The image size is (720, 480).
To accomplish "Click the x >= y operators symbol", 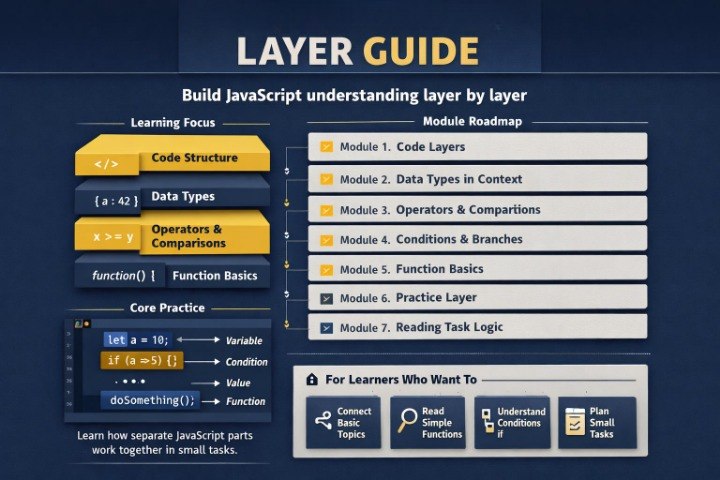I will [x=113, y=237].
